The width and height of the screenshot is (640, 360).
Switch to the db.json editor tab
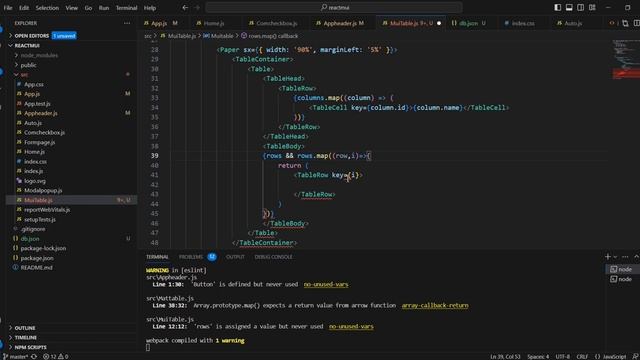469,23
